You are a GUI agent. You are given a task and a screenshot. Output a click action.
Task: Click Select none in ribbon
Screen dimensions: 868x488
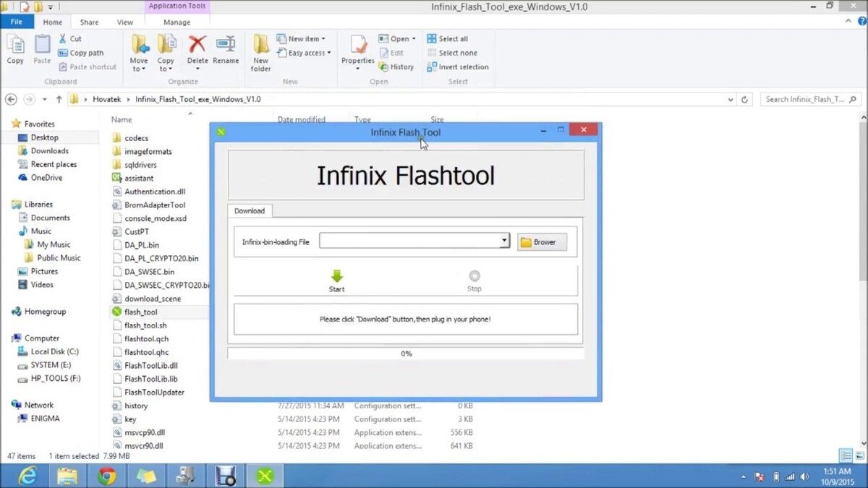(x=451, y=53)
